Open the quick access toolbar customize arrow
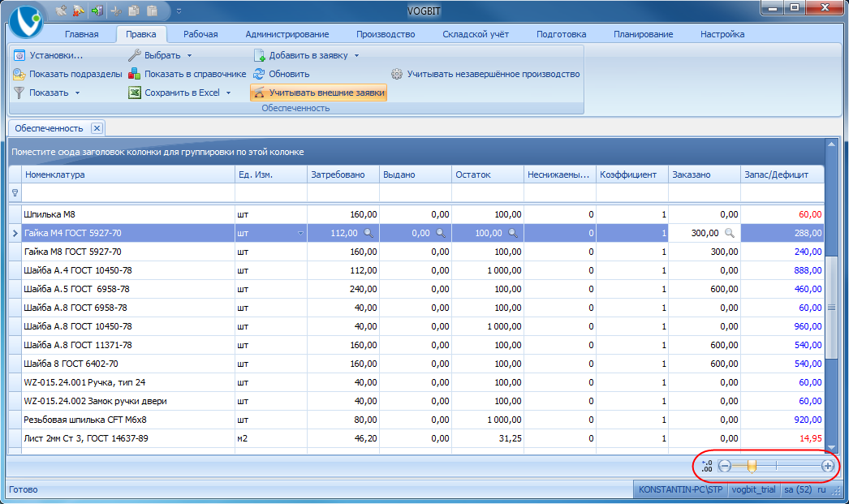 (179, 11)
